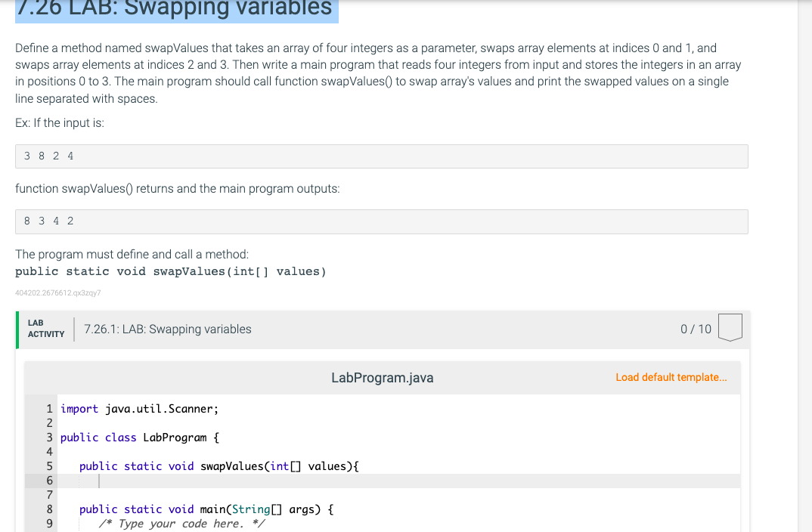Viewport: 812px width, 532px height.
Task: Click the score badge icon beside 0 / 10
Action: point(729,328)
